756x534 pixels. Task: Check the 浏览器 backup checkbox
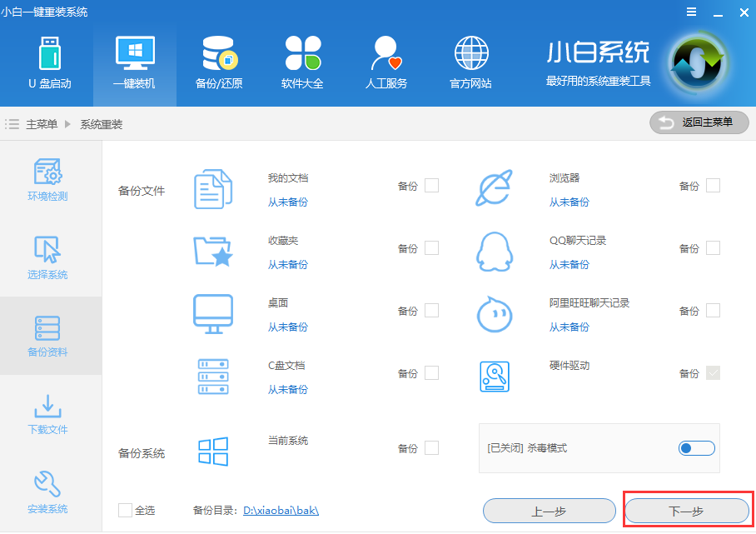(x=713, y=186)
